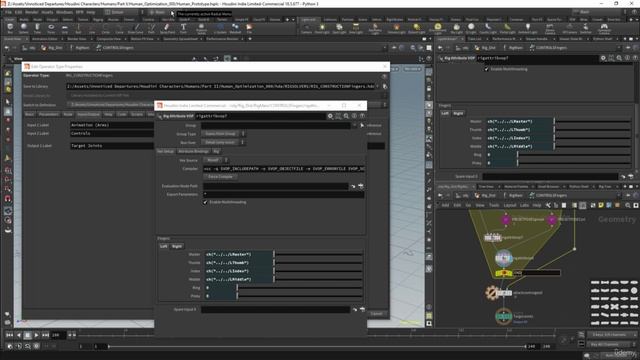Toggle Enable Multithreading in floating window

[205, 202]
